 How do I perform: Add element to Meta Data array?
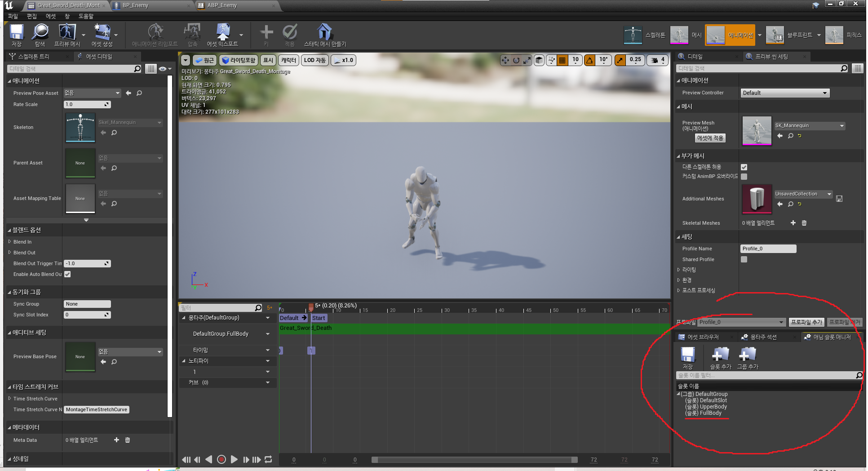click(116, 440)
